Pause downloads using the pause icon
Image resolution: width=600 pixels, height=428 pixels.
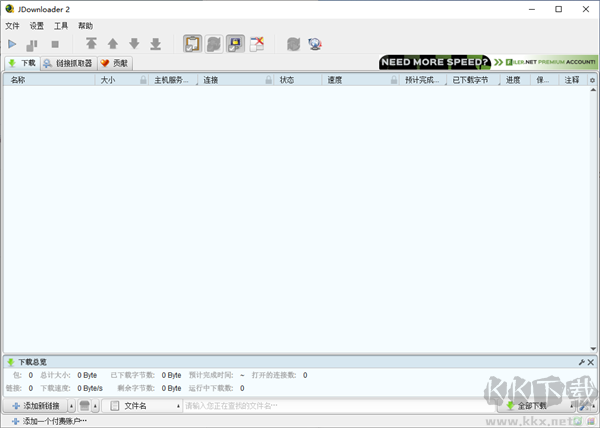pyautogui.click(x=32, y=45)
